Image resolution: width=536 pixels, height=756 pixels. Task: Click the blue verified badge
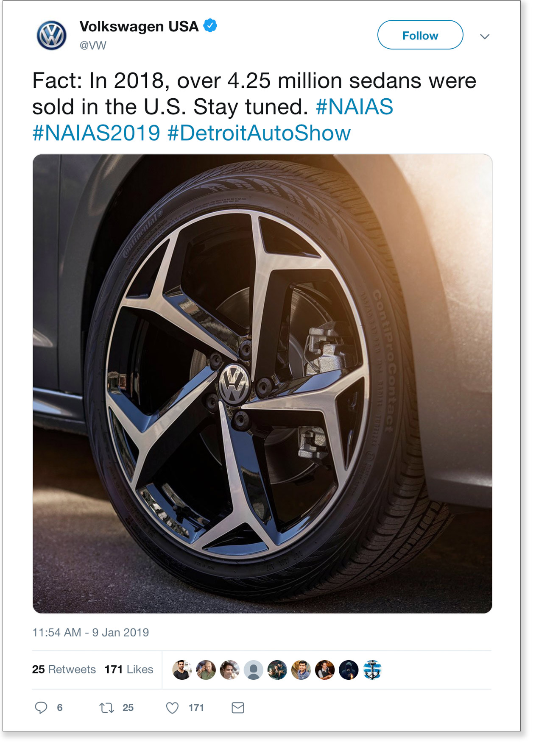coord(210,25)
